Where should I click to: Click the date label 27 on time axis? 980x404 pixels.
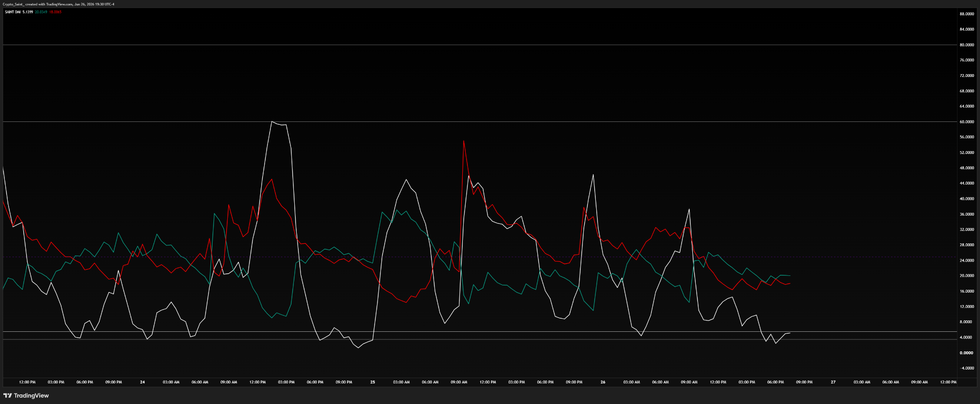point(833,382)
